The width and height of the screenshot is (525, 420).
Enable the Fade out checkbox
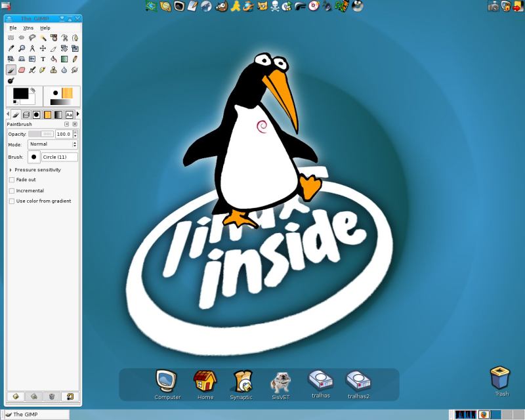pyautogui.click(x=12, y=180)
